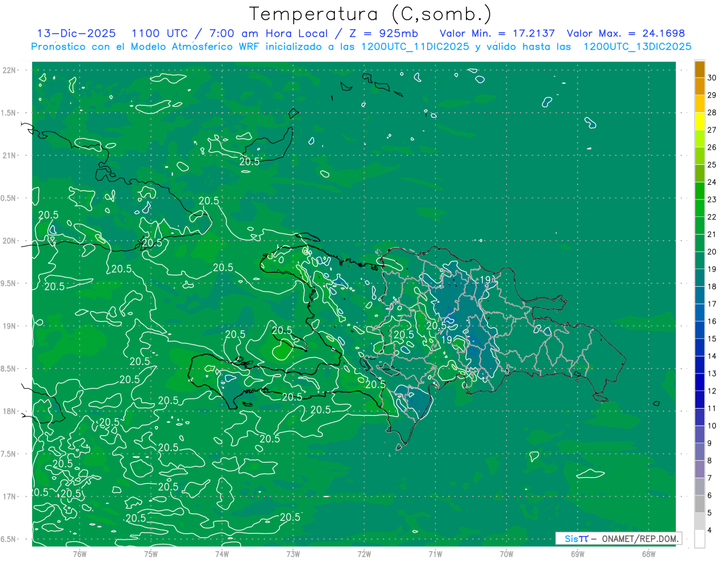Click the '30' label on the color scale
Image resolution: width=728 pixels, height=562 pixels.
point(712,78)
